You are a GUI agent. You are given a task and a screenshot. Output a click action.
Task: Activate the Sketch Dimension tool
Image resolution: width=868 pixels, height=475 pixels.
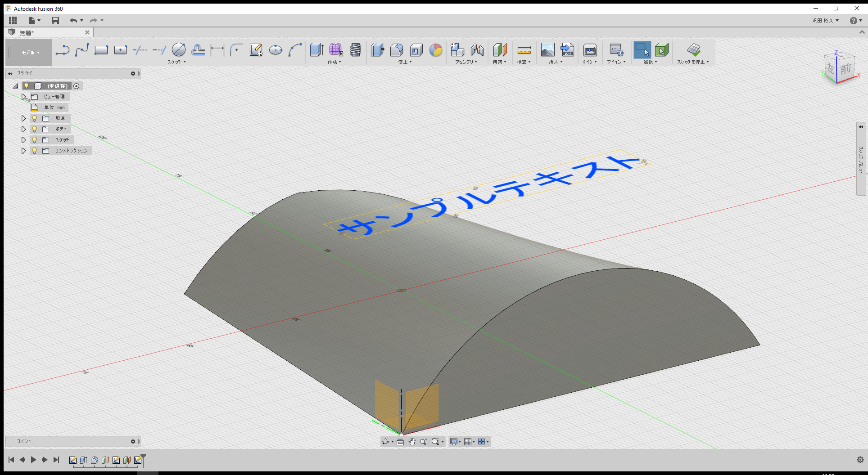click(217, 50)
